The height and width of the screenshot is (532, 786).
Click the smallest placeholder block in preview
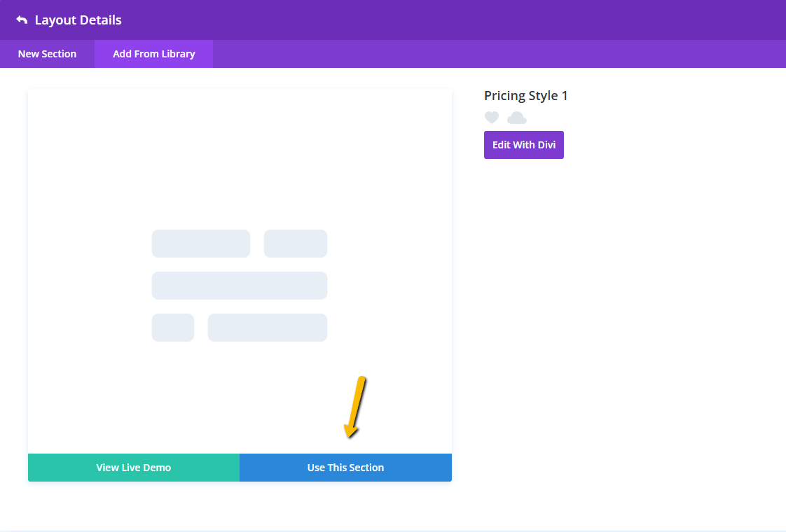172,328
